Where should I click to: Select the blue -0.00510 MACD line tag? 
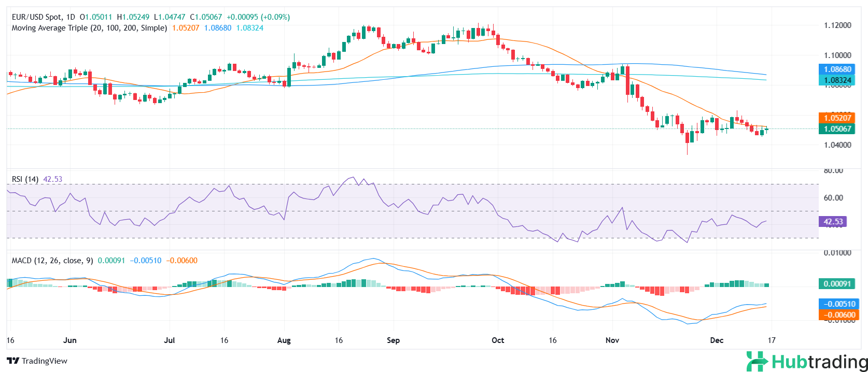click(x=838, y=304)
